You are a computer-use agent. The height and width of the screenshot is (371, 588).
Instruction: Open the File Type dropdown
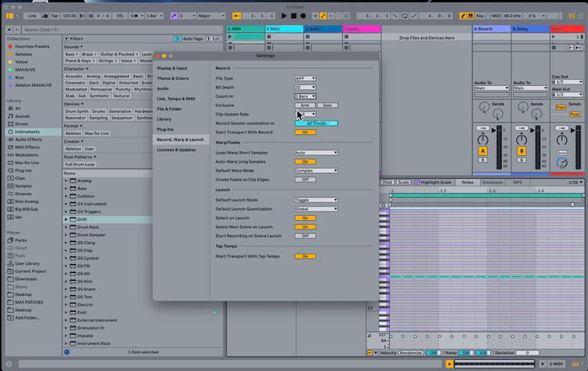305,78
